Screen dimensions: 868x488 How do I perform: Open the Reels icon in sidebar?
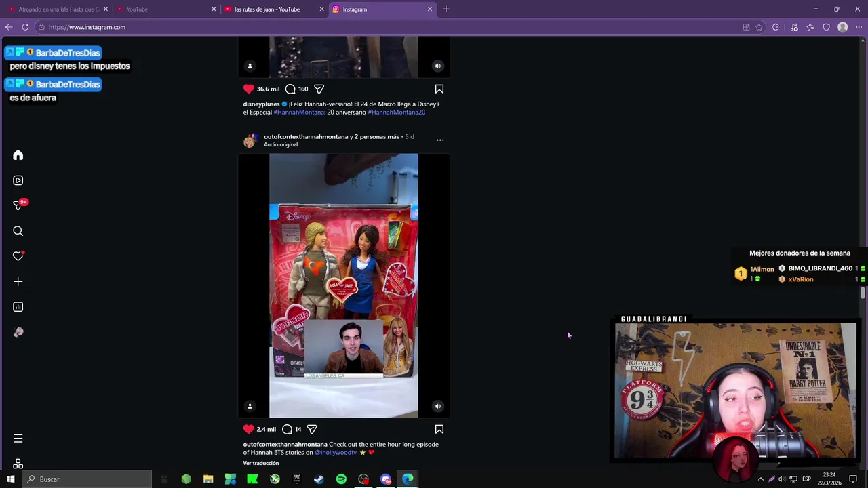point(18,180)
